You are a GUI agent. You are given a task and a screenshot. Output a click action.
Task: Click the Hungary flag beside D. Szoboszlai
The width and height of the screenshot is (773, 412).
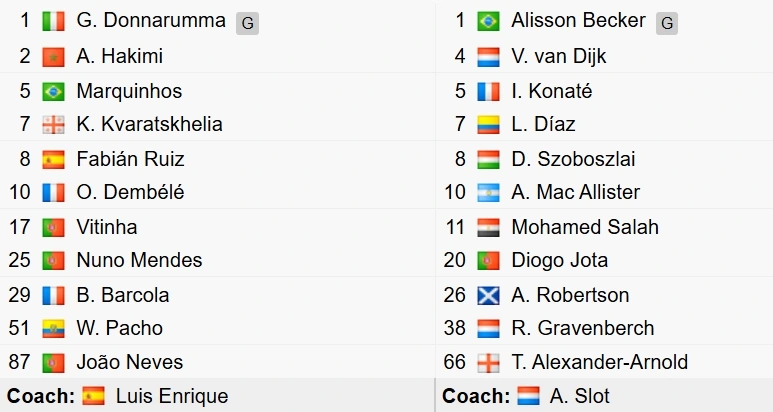(x=489, y=160)
